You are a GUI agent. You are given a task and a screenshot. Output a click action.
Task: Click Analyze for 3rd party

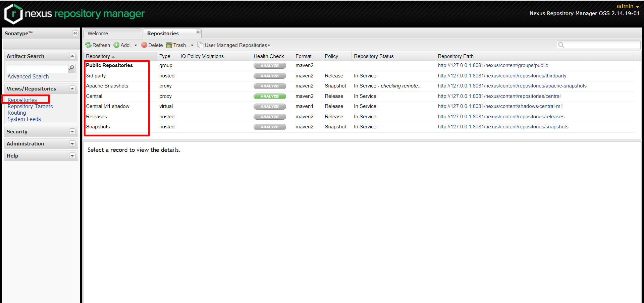pos(270,76)
